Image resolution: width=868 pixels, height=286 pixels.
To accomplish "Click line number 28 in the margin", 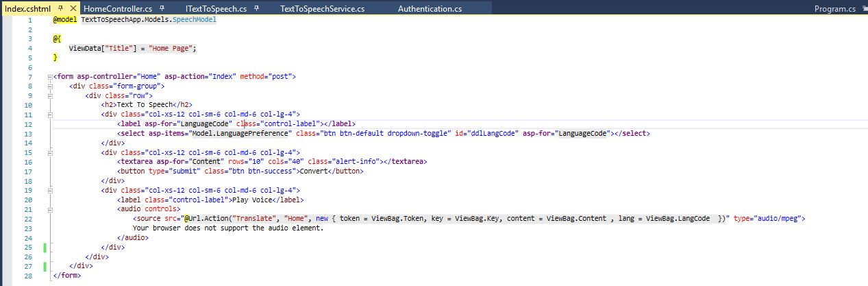I will (x=28, y=274).
